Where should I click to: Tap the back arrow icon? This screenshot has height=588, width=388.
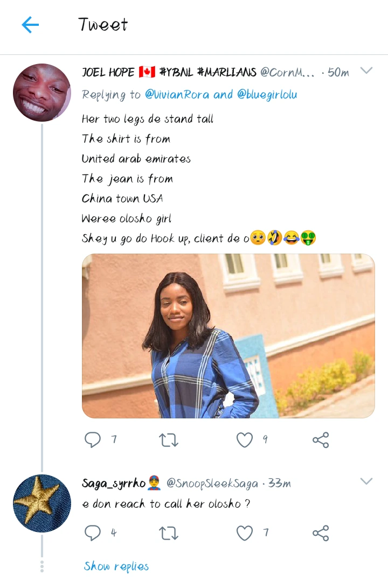(x=30, y=25)
